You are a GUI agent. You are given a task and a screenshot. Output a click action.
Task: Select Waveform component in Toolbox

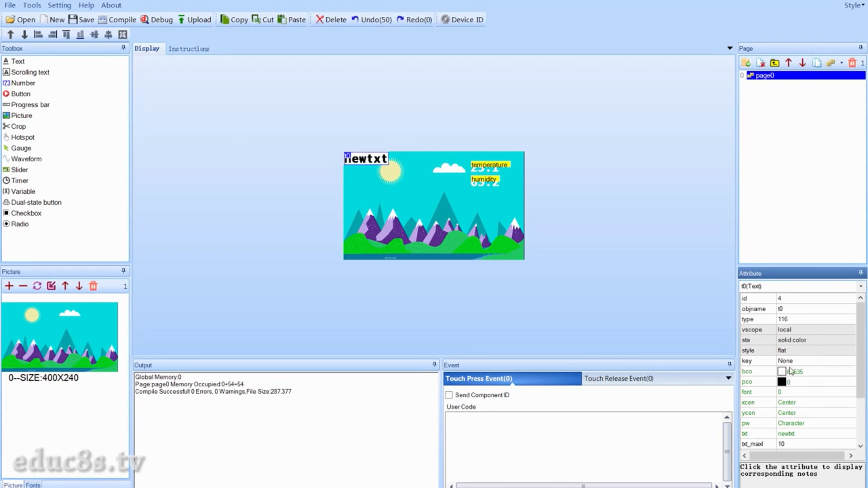[x=26, y=159]
